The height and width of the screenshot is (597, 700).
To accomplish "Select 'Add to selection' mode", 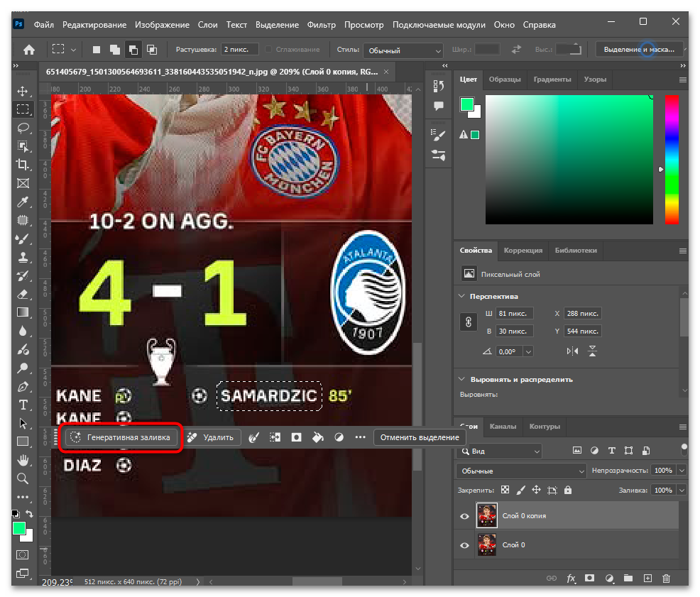I will point(115,50).
